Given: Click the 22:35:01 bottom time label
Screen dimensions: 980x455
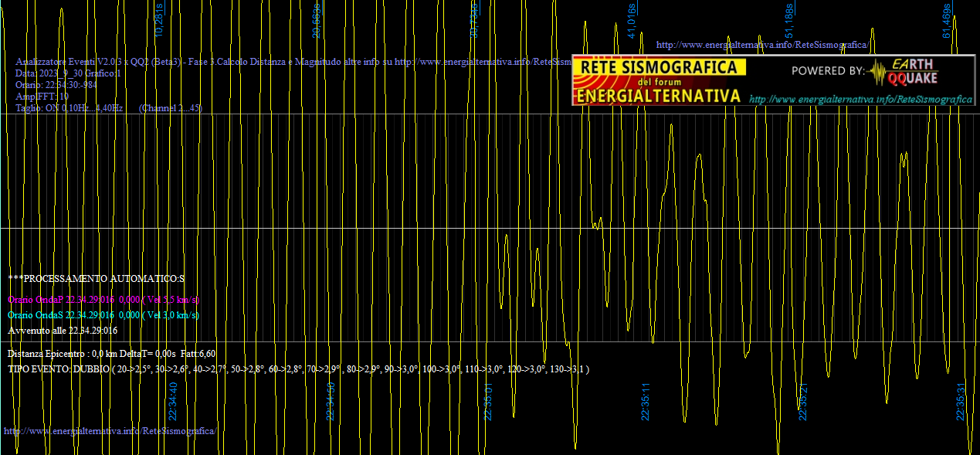Looking at the screenshot, I should pos(488,402).
